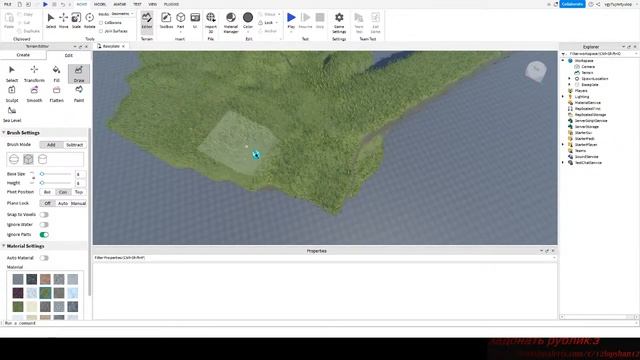Select the Flatten terrain tool

coord(56,93)
